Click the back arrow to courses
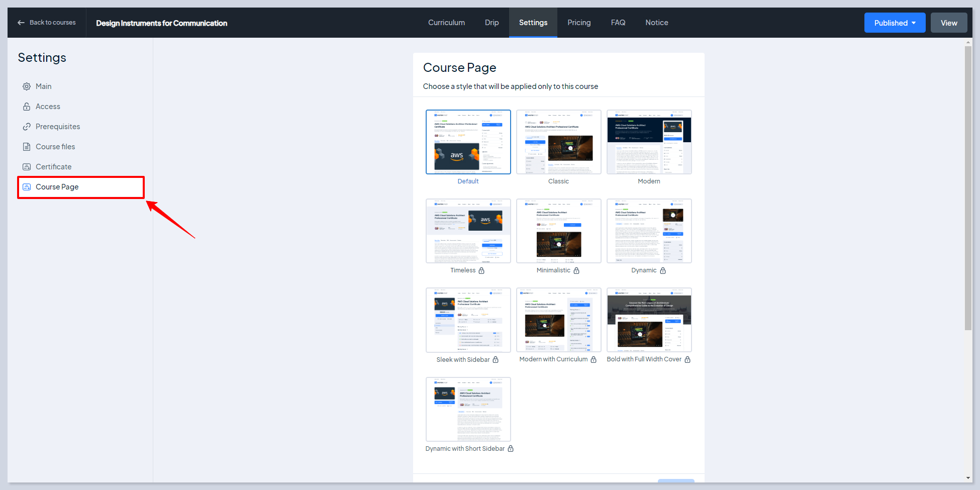 (x=21, y=23)
